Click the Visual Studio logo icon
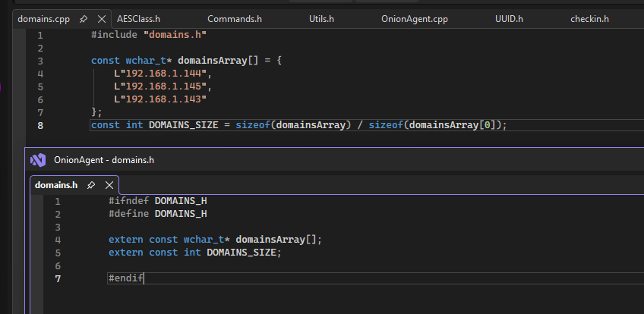The height and width of the screenshot is (314, 644). point(38,160)
